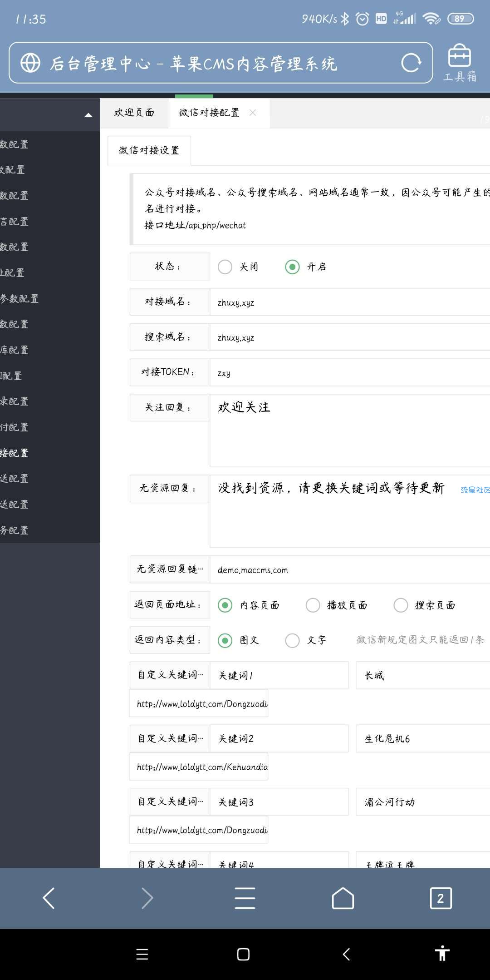Switch to 欢迎页面 tab
Image resolution: width=490 pixels, height=980 pixels.
[134, 113]
